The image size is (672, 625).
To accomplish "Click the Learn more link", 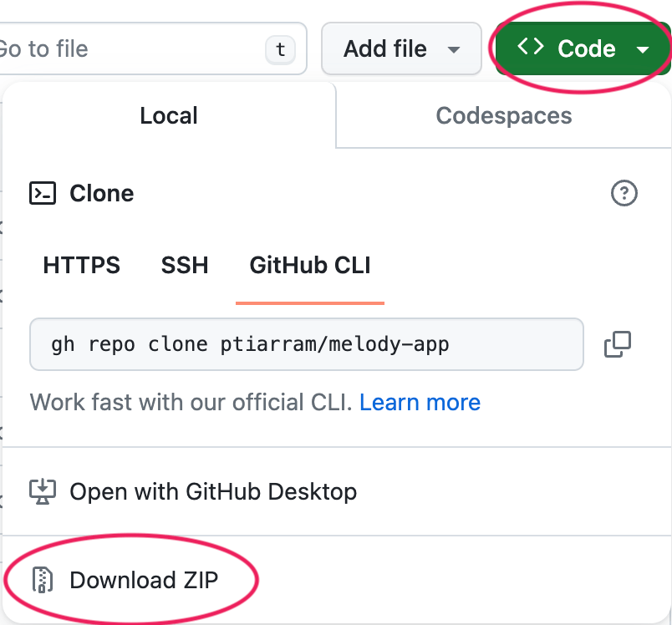I will [420, 402].
